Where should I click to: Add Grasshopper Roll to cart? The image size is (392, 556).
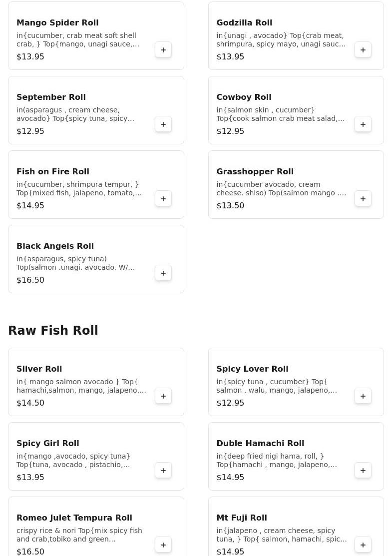(x=363, y=199)
